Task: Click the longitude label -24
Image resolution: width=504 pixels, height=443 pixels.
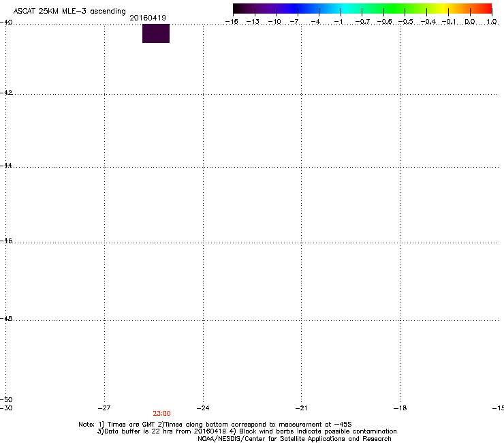Action: (203, 408)
